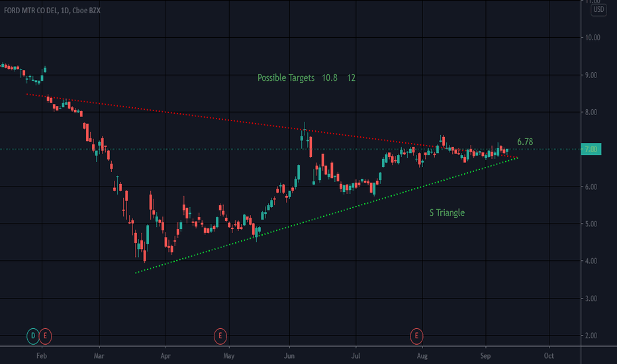Screen dimensions: 617x364
Task: Select the 'S Triangle' text annotation
Action: (x=447, y=213)
